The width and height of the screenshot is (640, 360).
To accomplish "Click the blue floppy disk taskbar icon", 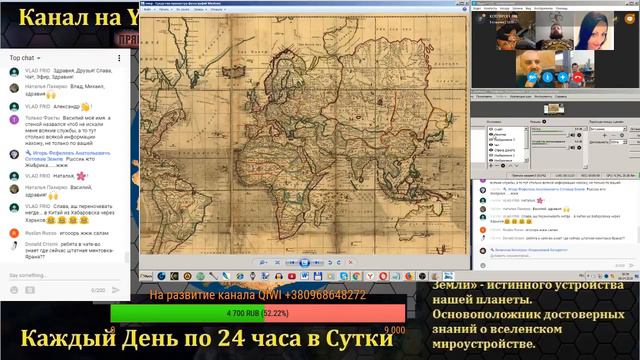I will [x=318, y=276].
